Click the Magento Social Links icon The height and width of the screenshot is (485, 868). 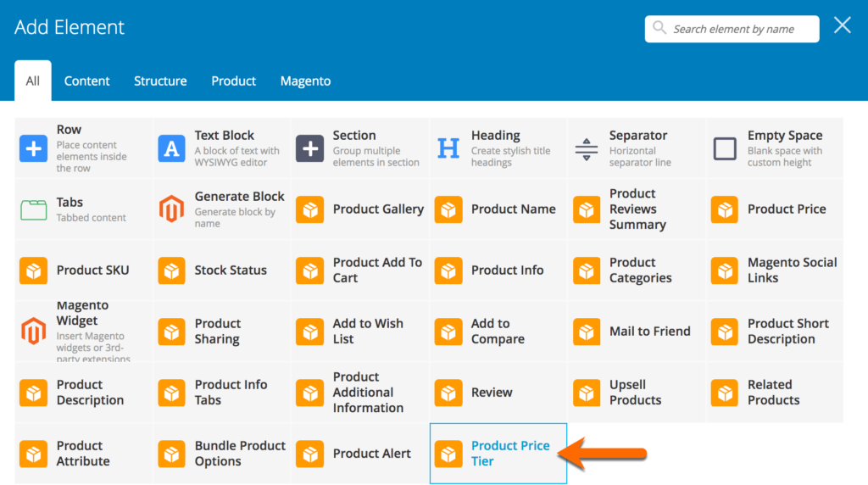pos(725,270)
